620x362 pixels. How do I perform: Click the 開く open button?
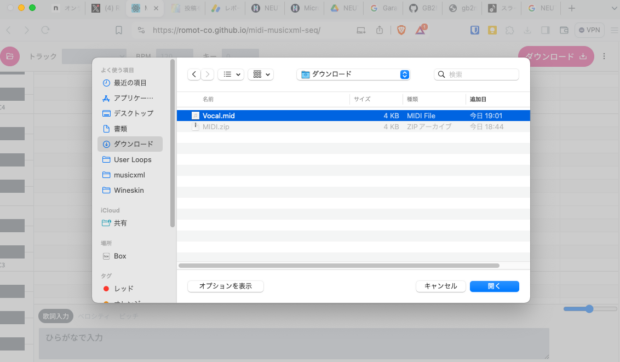(x=494, y=286)
